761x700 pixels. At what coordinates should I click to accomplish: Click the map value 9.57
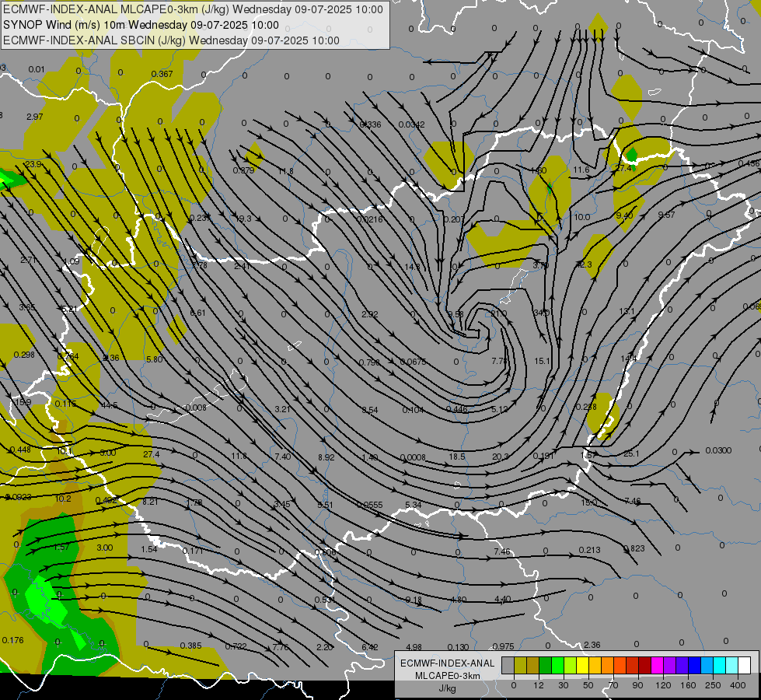point(666,215)
